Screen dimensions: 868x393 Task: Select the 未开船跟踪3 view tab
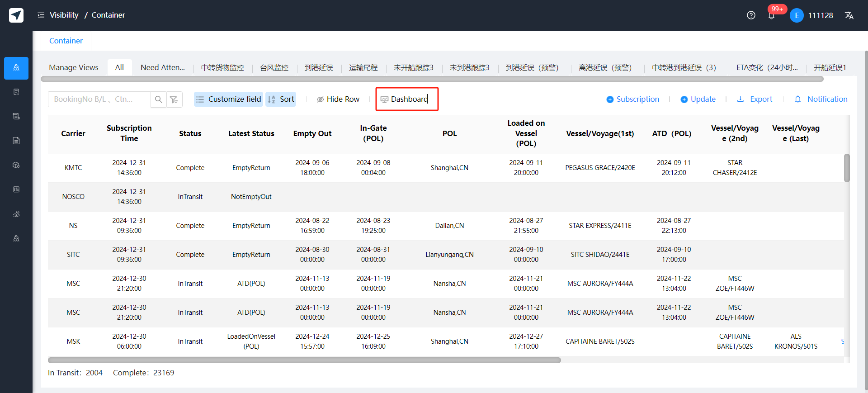pyautogui.click(x=413, y=67)
